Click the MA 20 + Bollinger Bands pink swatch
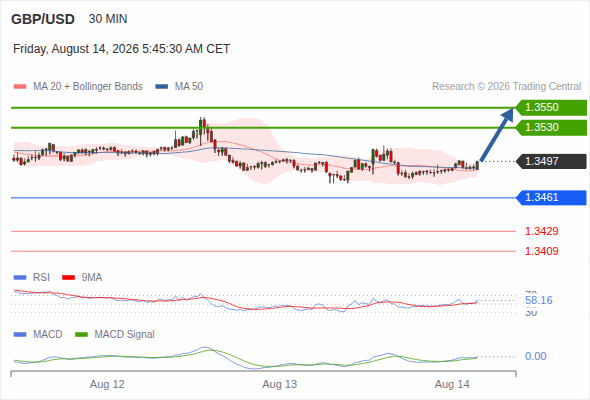Viewport: 590px width, 400px height. tap(20, 87)
